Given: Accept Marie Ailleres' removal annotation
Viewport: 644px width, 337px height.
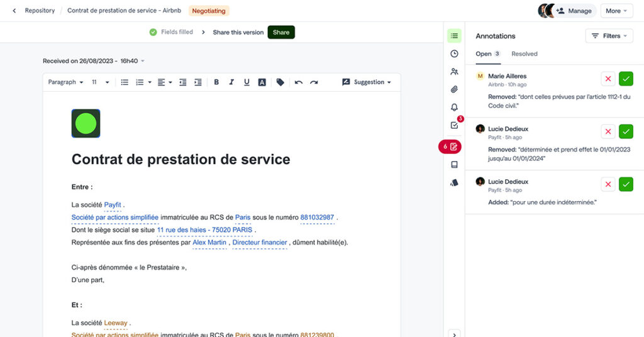Looking at the screenshot, I should [x=626, y=79].
